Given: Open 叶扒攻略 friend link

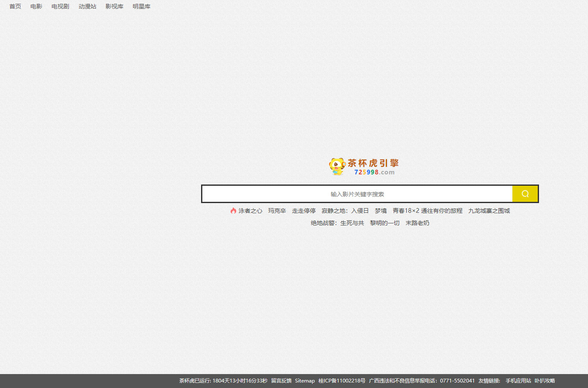Looking at the screenshot, I should (x=545, y=381).
